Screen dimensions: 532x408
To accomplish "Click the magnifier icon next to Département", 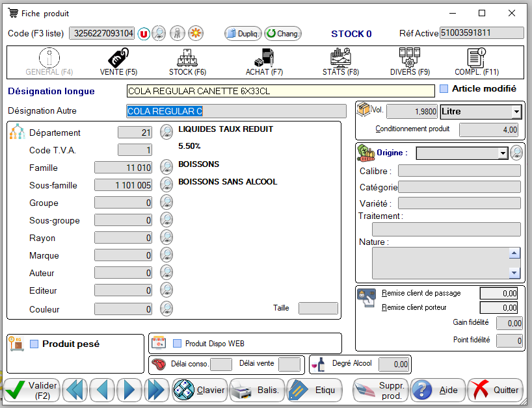I will (x=166, y=133).
